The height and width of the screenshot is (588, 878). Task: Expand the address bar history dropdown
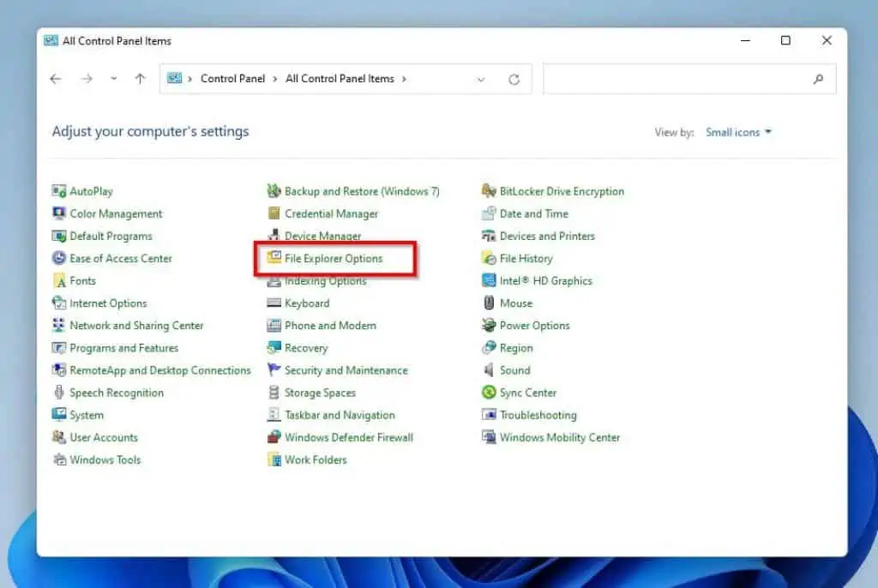click(481, 80)
